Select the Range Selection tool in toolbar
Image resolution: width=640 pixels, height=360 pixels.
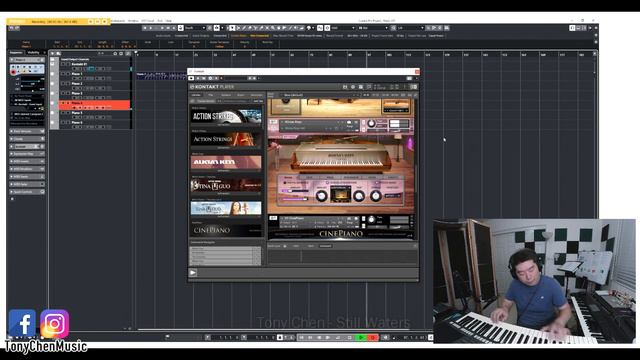pos(238,28)
